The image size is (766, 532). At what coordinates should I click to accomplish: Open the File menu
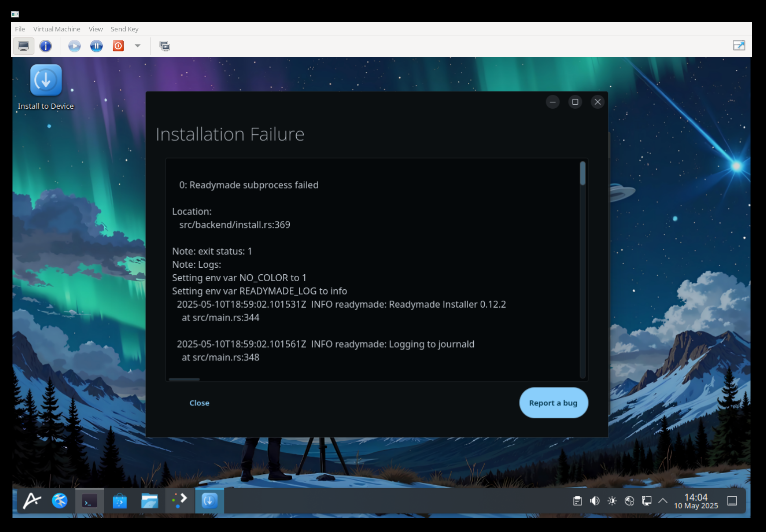pyautogui.click(x=20, y=29)
